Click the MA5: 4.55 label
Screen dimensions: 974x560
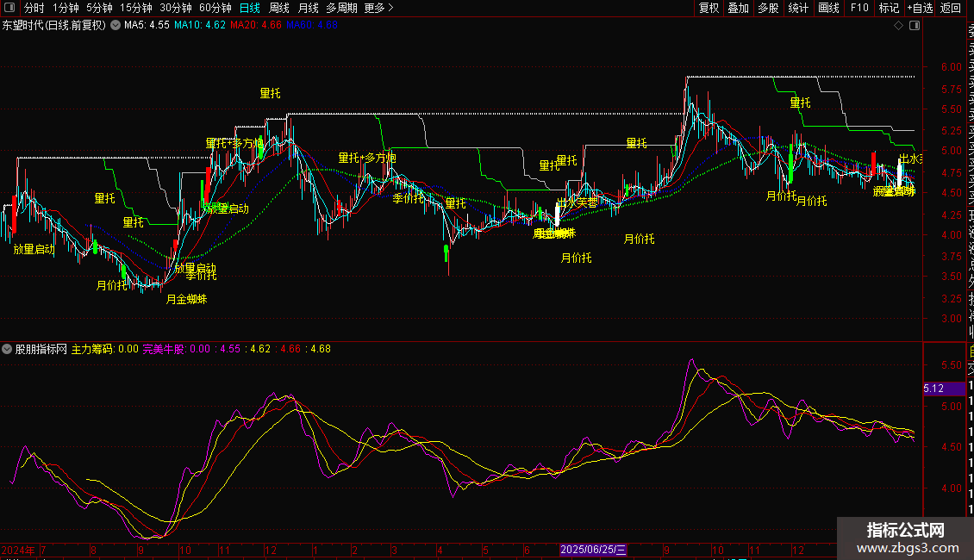147,26
